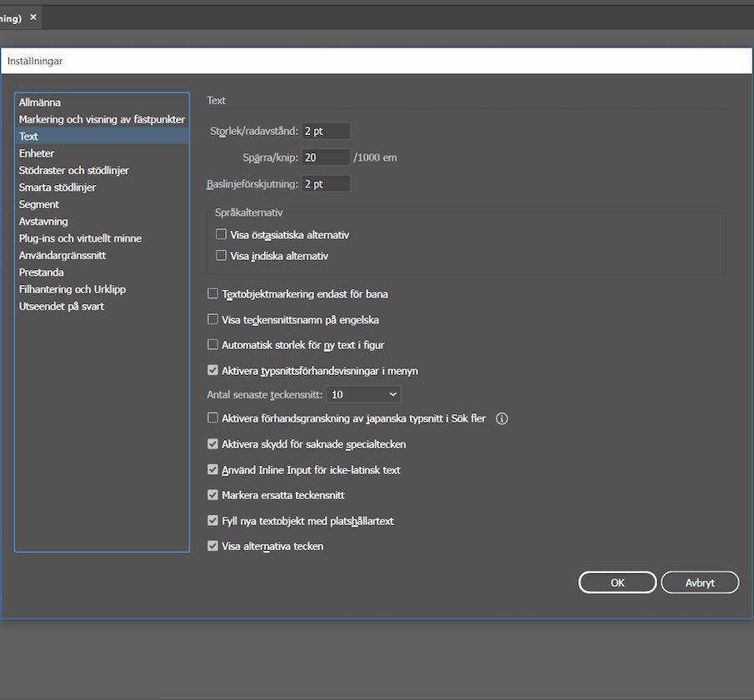Viewport: 754px width, 700px height.
Task: Confirm settings with OK button
Action: [x=617, y=582]
